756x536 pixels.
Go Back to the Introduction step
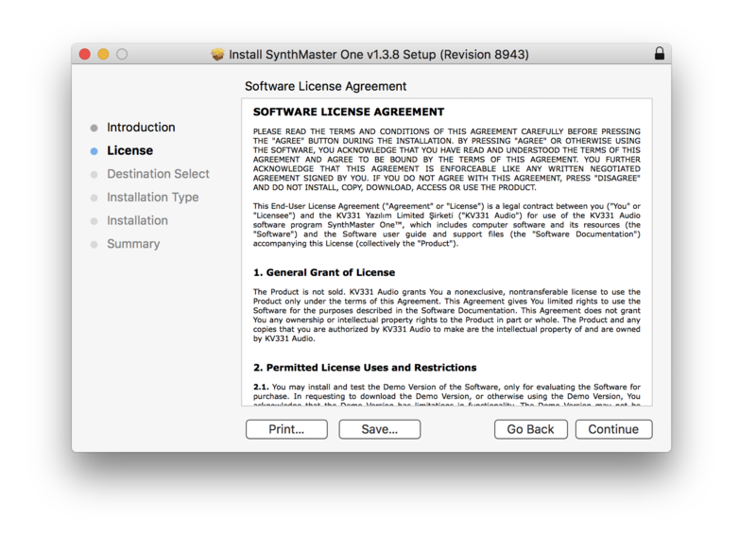[x=530, y=429]
